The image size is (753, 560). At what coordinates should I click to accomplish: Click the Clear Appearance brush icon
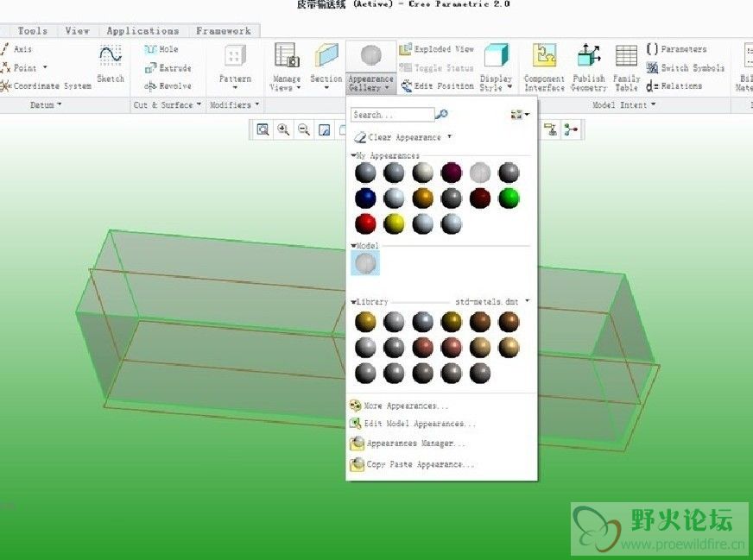[360, 138]
